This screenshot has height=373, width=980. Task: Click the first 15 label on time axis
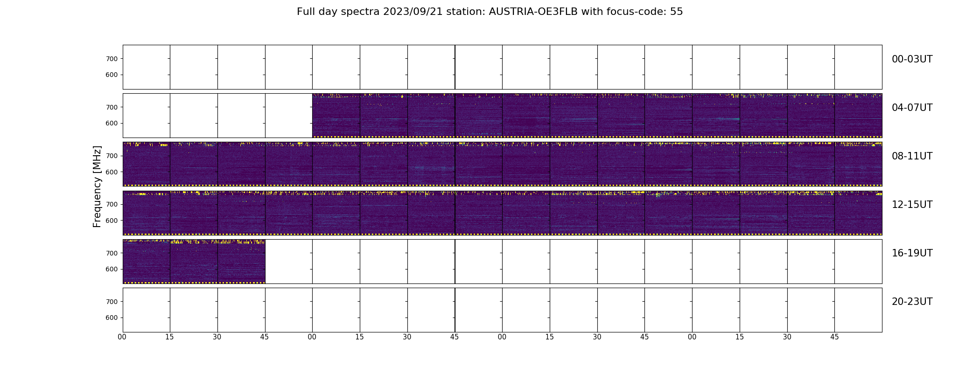point(170,337)
